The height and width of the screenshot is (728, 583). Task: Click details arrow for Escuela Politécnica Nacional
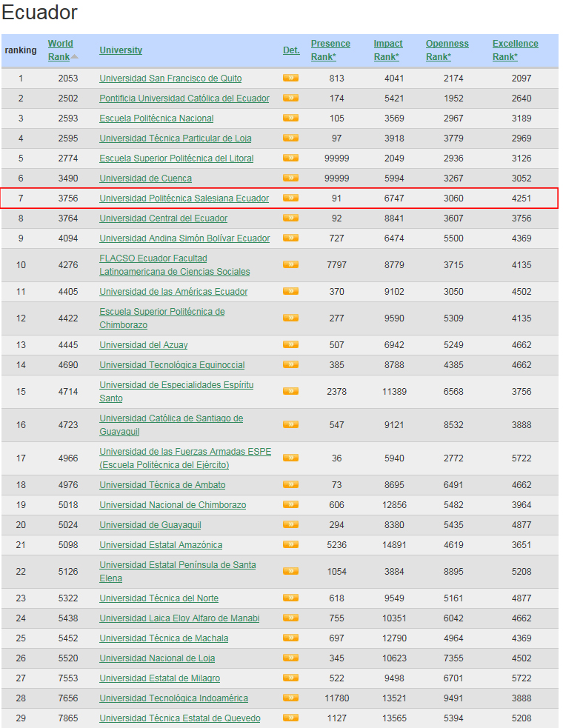point(291,118)
